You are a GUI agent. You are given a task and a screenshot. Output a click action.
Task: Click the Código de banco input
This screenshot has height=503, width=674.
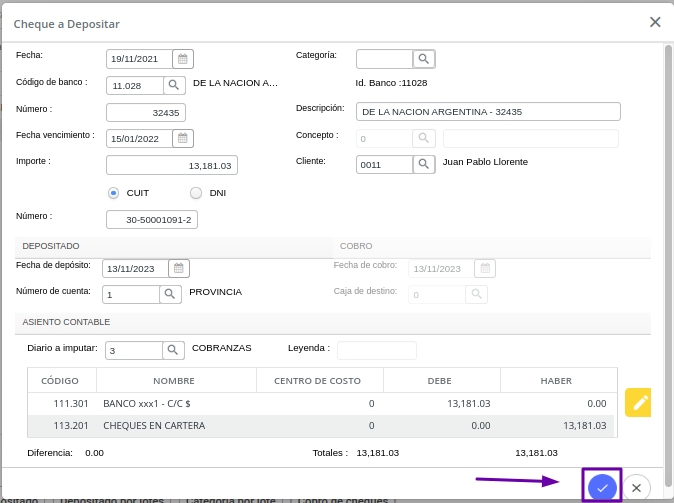(135, 86)
